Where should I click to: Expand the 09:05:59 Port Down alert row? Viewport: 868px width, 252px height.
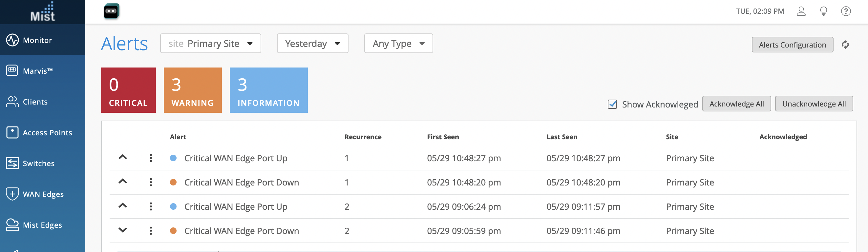[x=123, y=230]
